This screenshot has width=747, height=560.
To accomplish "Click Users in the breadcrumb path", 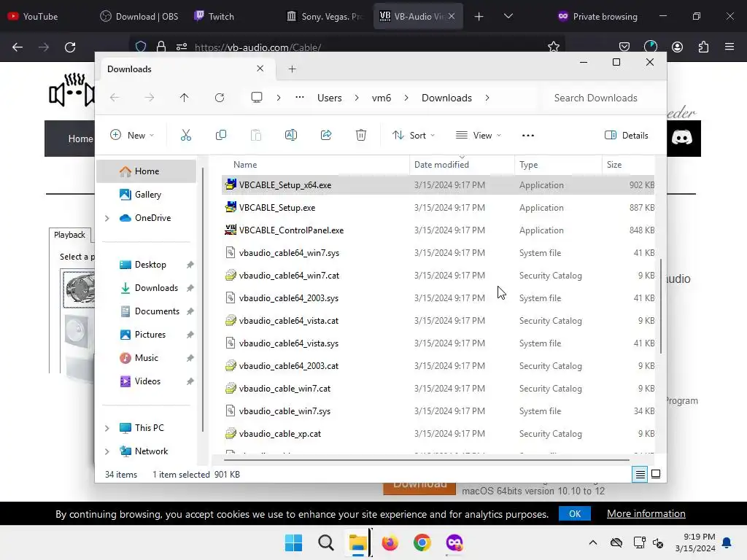I will click(x=329, y=98).
